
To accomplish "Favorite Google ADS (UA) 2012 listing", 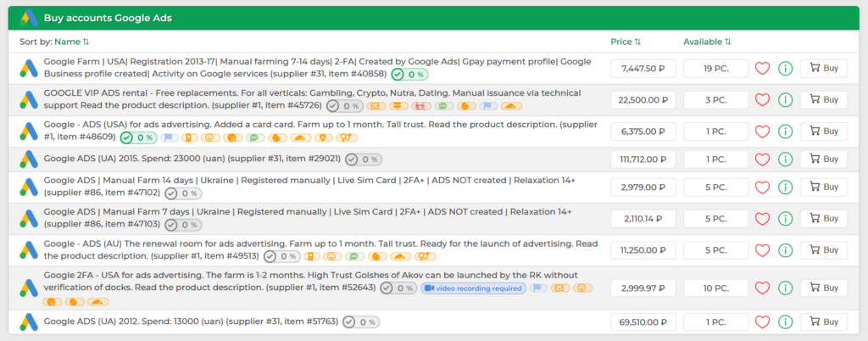I will pos(763,322).
